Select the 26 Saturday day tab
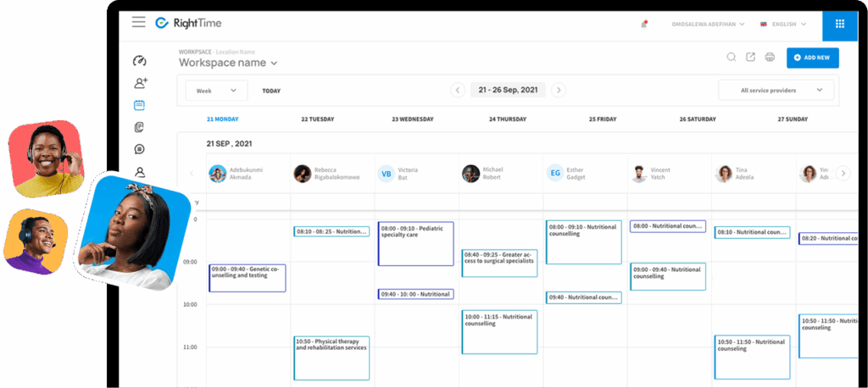This screenshot has height=388, width=868. pyautogui.click(x=697, y=119)
